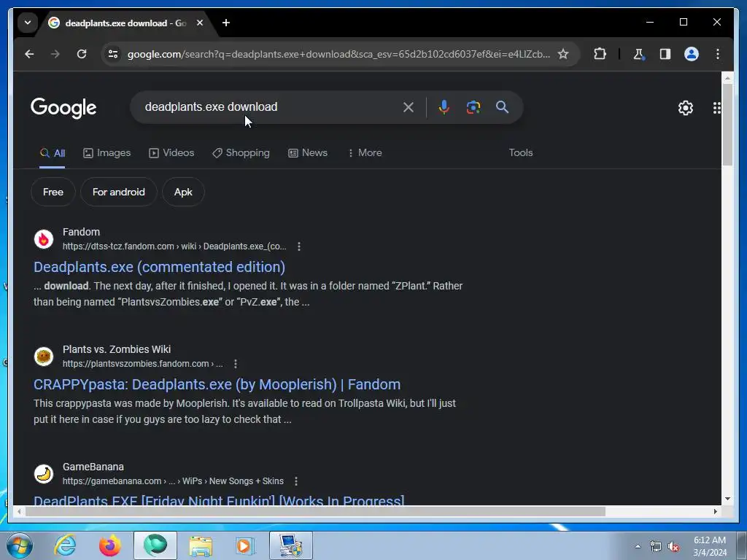View site information icon in address bar

tap(113, 54)
